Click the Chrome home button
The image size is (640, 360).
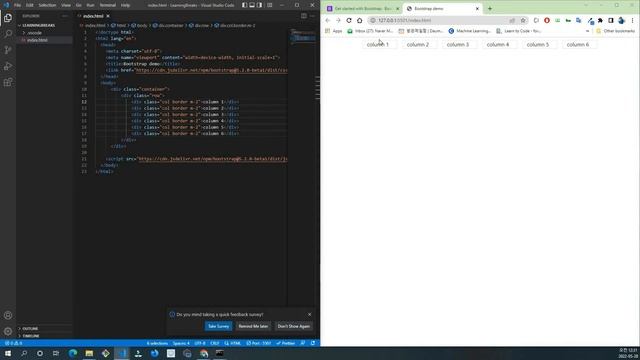359,20
